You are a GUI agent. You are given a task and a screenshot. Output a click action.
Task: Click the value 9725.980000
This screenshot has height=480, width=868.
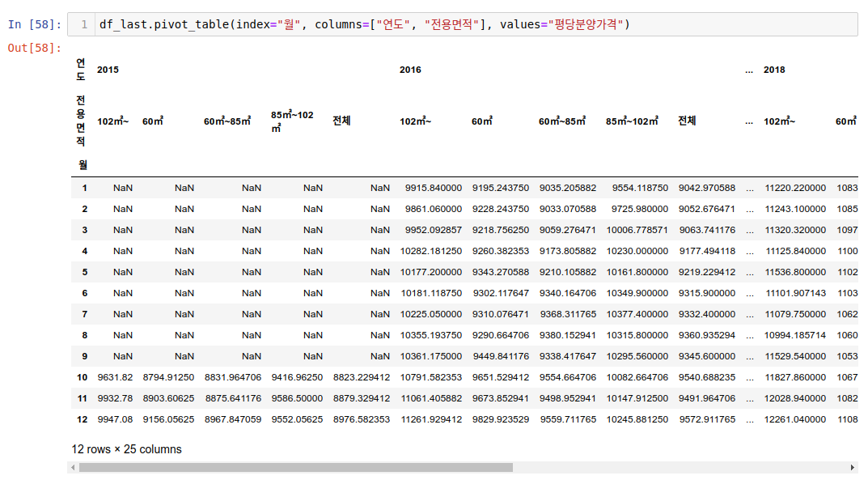point(639,210)
